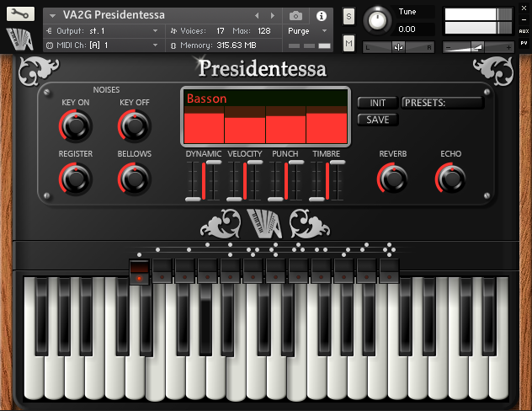Click the instrument info icon
This screenshot has height=411, width=532.
click(321, 16)
